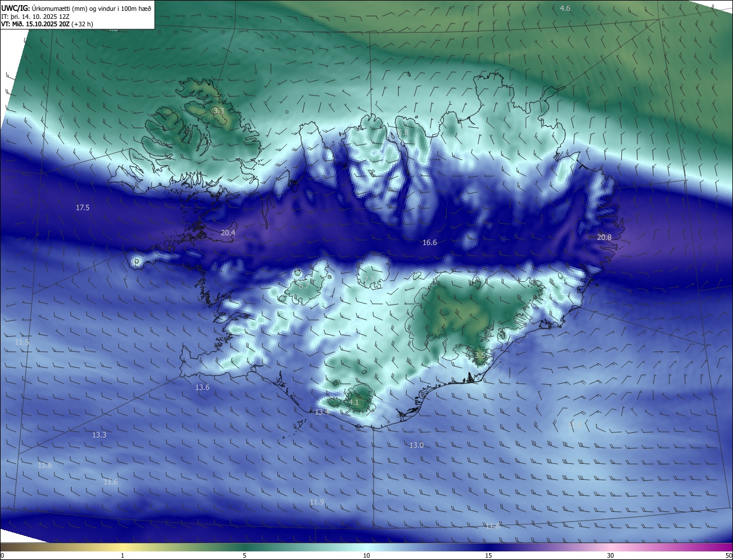Click the color scale at the 50 mark
The image size is (733, 560).
728,555
